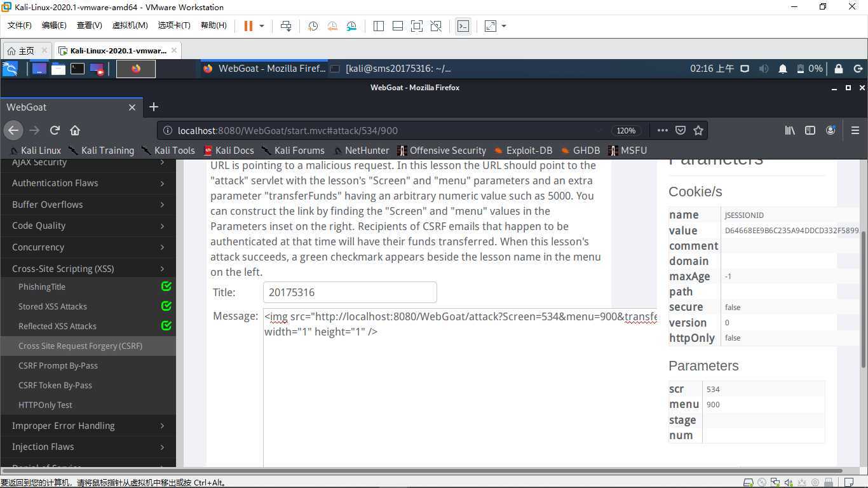This screenshot has width=868, height=488.
Task: Click the send Ctrl+Alt+Del icon
Action: (x=286, y=26)
